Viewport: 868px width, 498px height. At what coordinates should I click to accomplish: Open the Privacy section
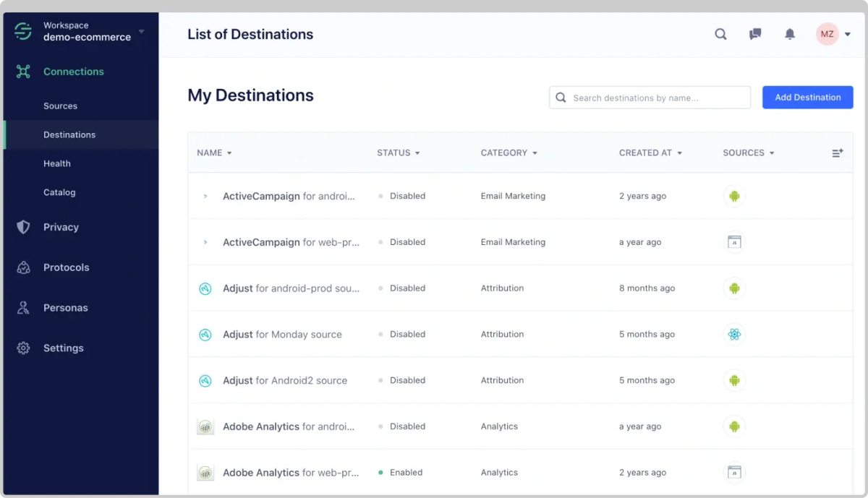coord(61,227)
